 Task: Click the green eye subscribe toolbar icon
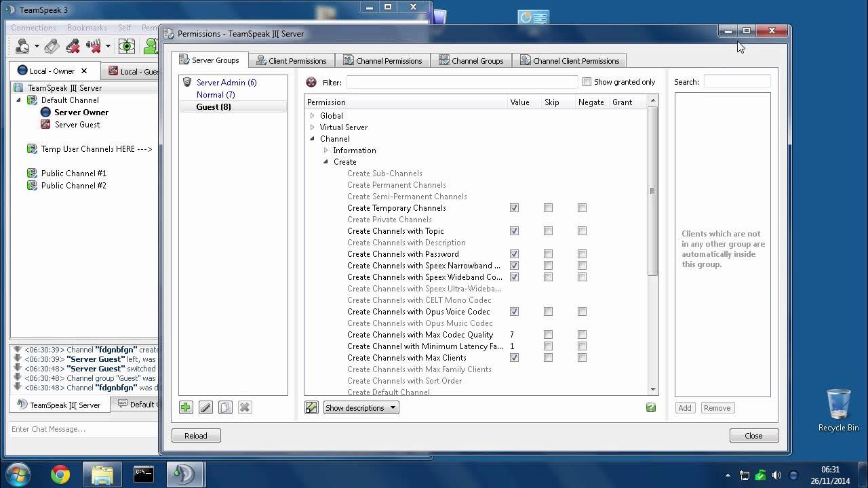pyautogui.click(x=127, y=46)
